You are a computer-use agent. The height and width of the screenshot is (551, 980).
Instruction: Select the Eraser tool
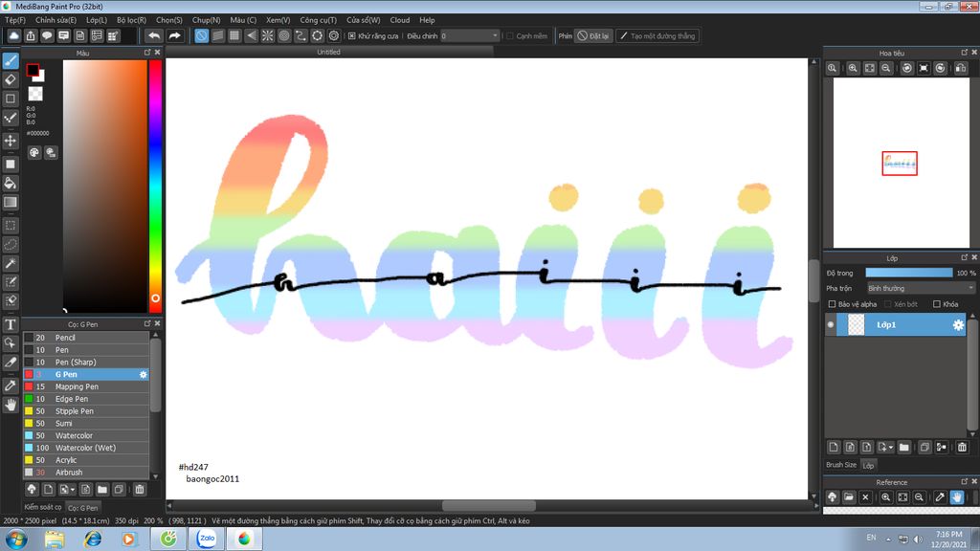[11, 80]
